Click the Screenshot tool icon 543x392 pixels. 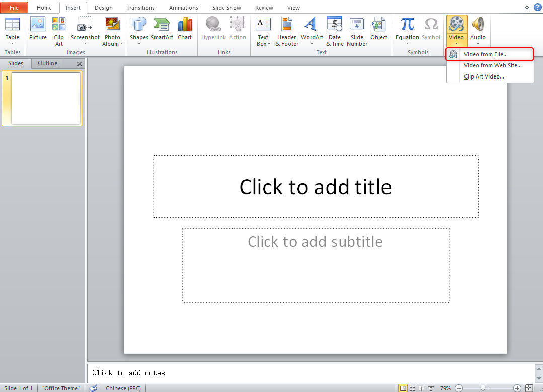[85, 24]
